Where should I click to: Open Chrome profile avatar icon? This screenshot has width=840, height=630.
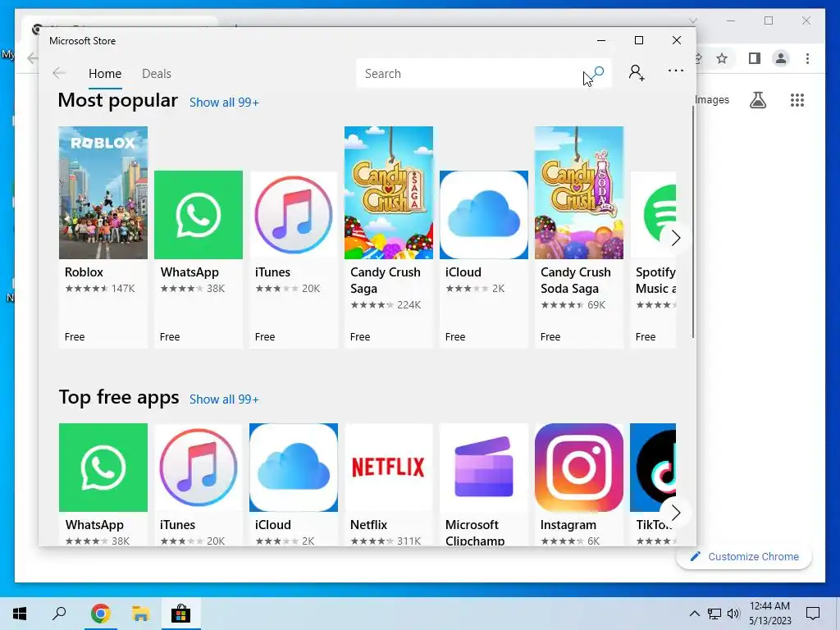coord(781,58)
